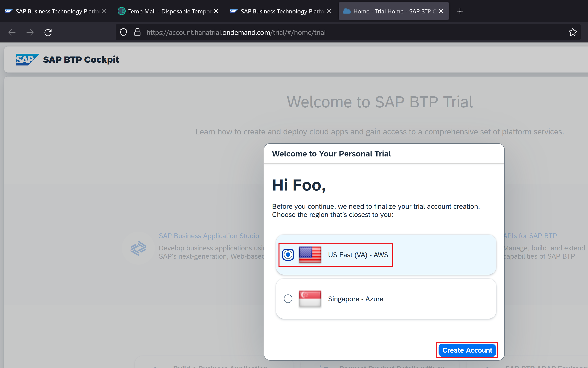Viewport: 588px width, 368px height.
Task: Select the Singapore - Azure radio button
Action: (x=288, y=299)
